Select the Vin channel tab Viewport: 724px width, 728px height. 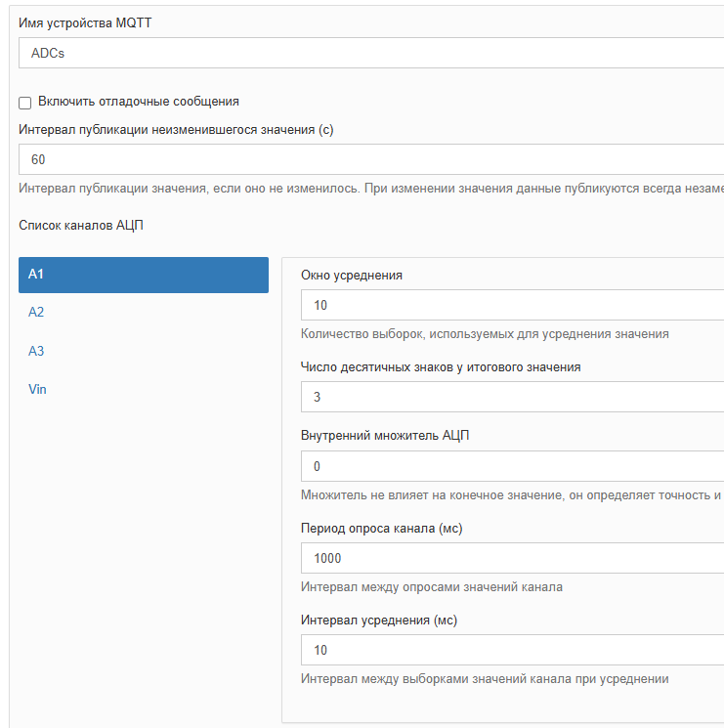[x=144, y=389]
